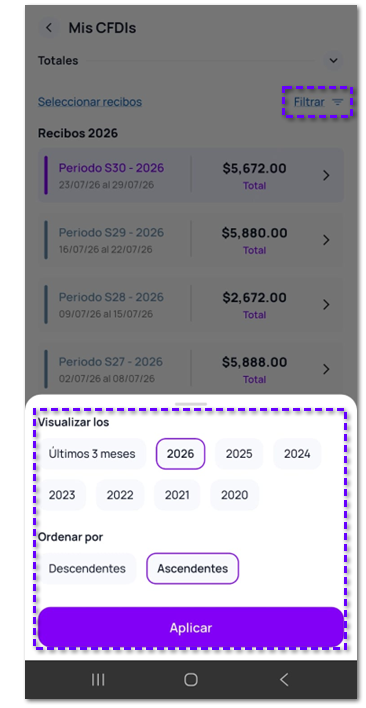The height and width of the screenshot is (708, 366).
Task: Select Descendentes sort order
Action: pyautogui.click(x=87, y=568)
